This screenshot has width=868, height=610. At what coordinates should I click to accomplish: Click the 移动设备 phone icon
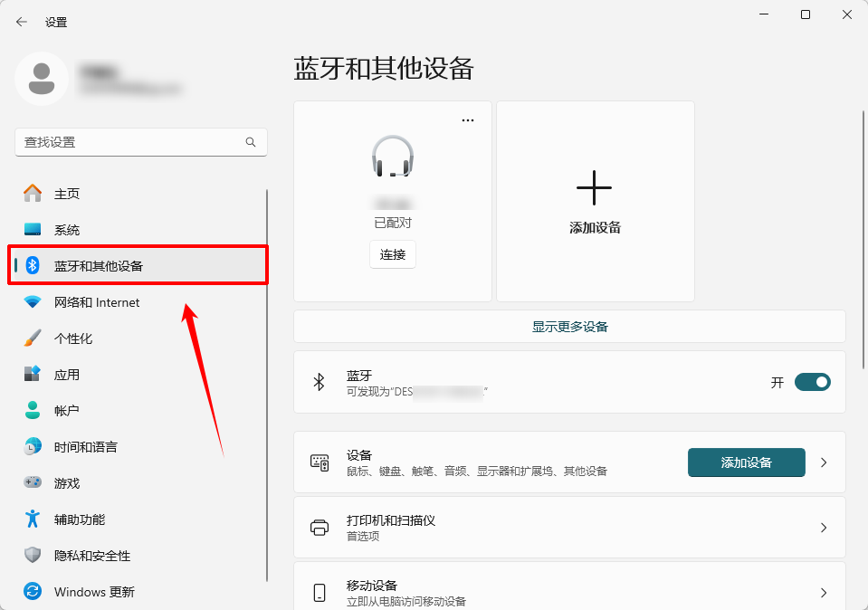tap(320, 592)
